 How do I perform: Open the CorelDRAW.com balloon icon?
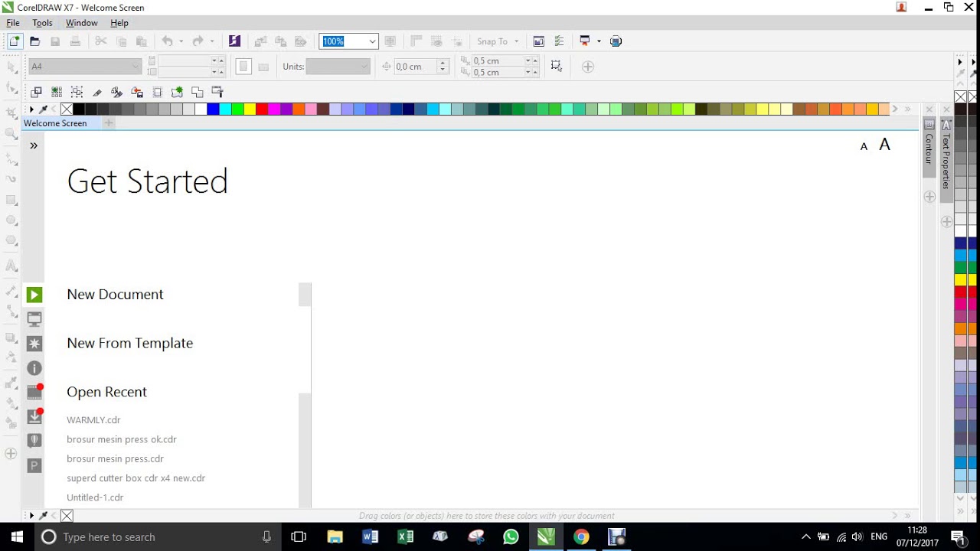(34, 441)
